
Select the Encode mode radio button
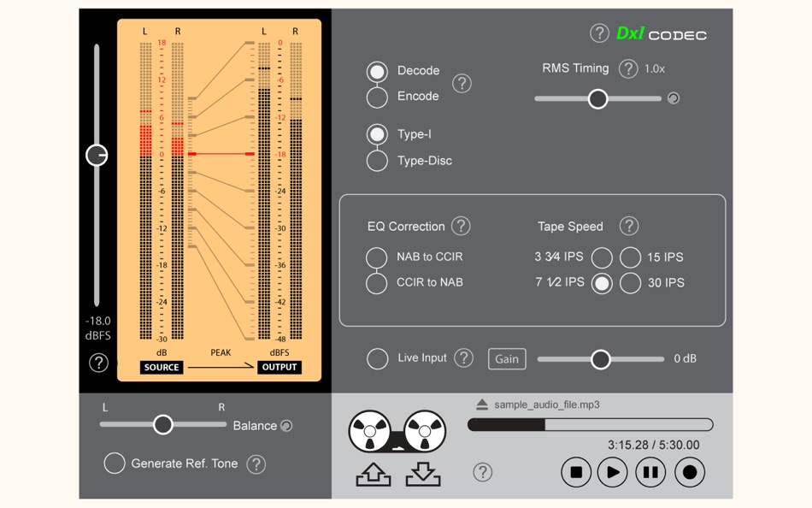(x=377, y=97)
